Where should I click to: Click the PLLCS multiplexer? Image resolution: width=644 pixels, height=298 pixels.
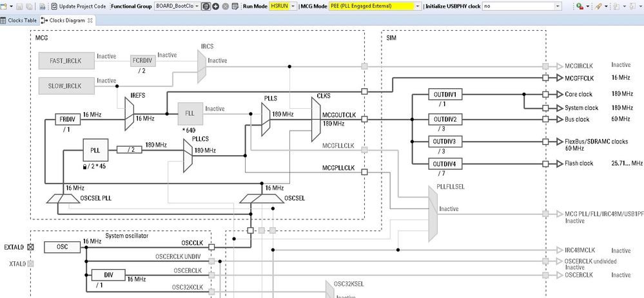pyautogui.click(x=188, y=155)
